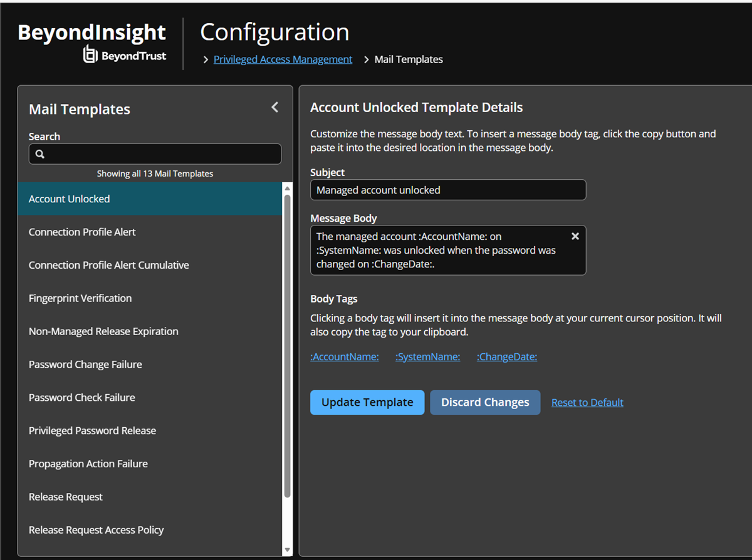
Task: Click the BeyondTrust logo
Action: coord(125,56)
